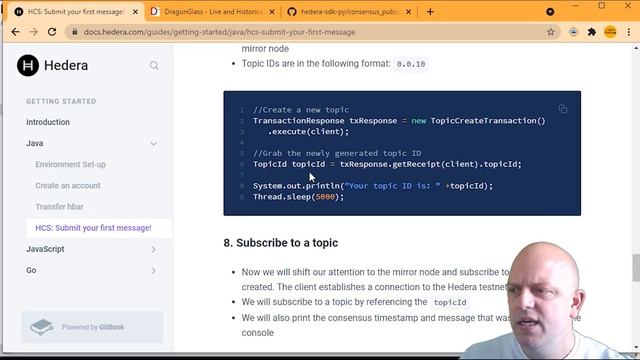Open Create an account page
Viewport: 640px width, 360px height.
(68, 186)
